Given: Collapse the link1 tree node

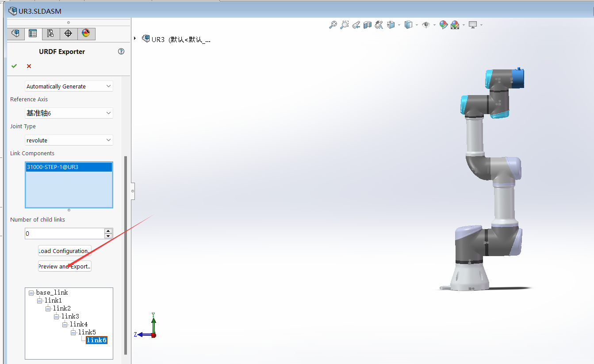Looking at the screenshot, I should tap(39, 301).
